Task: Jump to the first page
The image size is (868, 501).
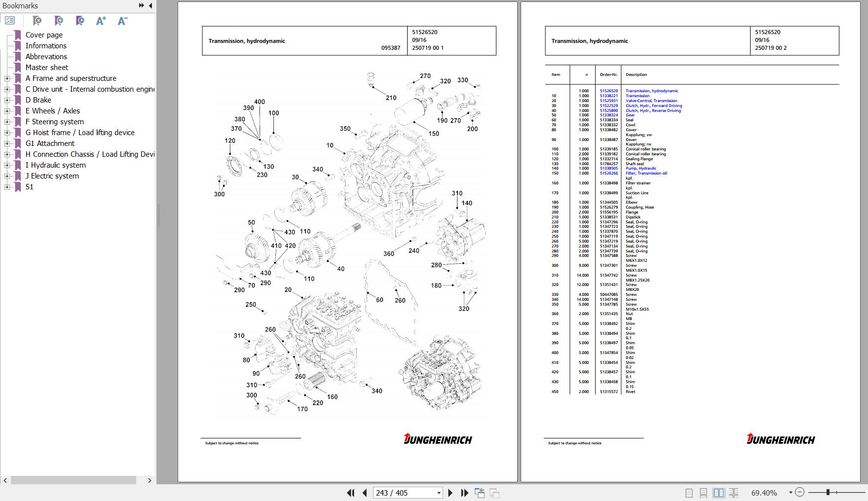Action: tap(350, 493)
